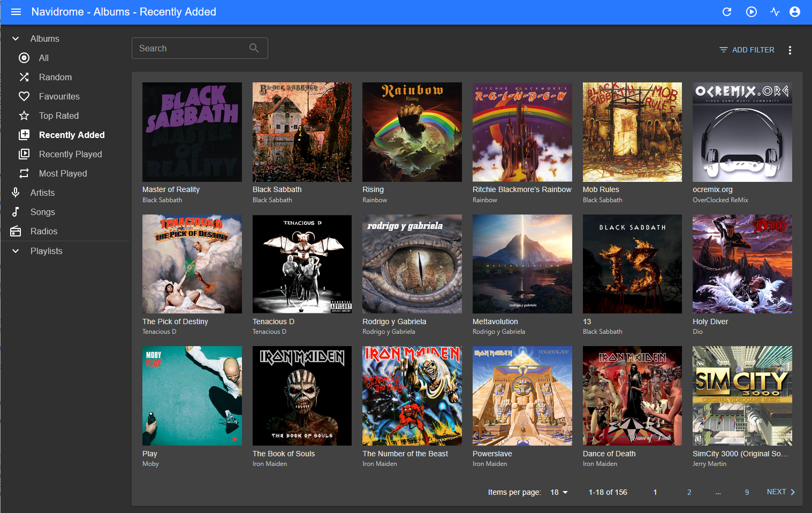This screenshot has height=513, width=812.
Task: Expand the Playlists section chevron
Action: (16, 251)
